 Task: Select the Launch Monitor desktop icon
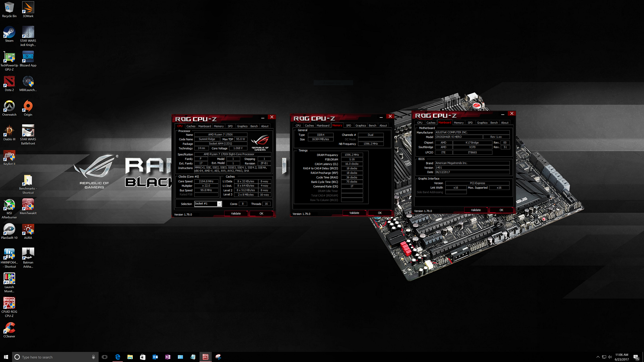[9, 283]
